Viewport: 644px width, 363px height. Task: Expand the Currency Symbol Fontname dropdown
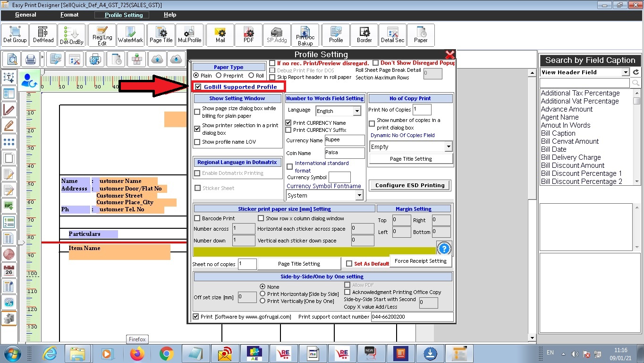point(359,195)
